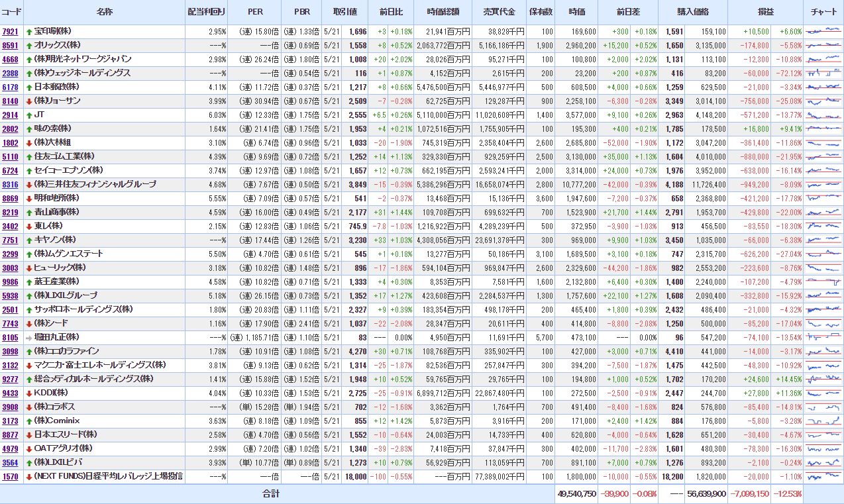Image resolution: width=844 pixels, height=504 pixels.
Task: Click the red down arrow beside OATアグリオ(株)
Action: coord(28,448)
